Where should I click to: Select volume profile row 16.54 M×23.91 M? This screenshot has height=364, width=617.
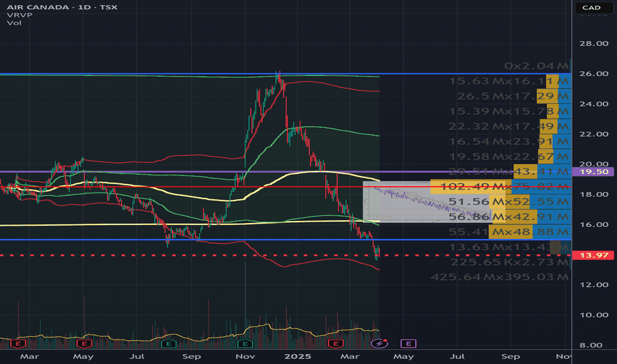point(509,141)
